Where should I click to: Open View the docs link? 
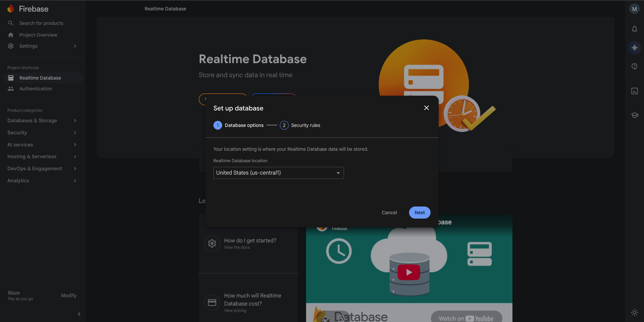[x=237, y=247]
